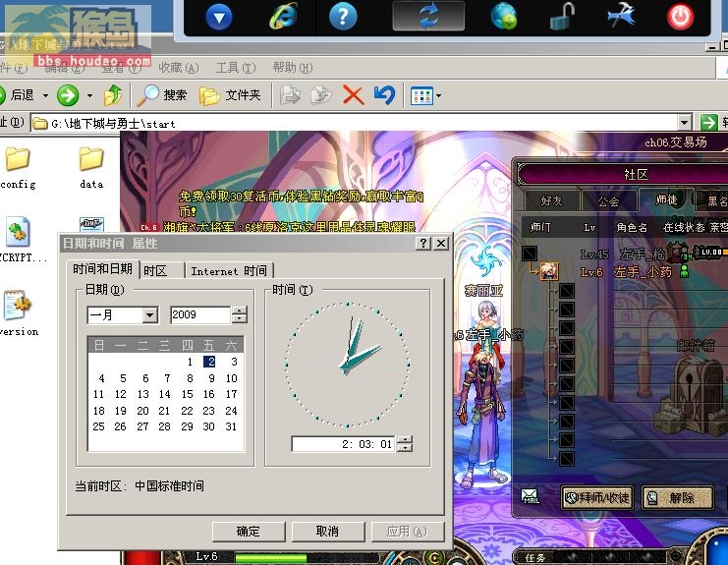This screenshot has width=728, height=565.
Task: Click the blue undo arrow toolbar icon
Action: point(384,95)
